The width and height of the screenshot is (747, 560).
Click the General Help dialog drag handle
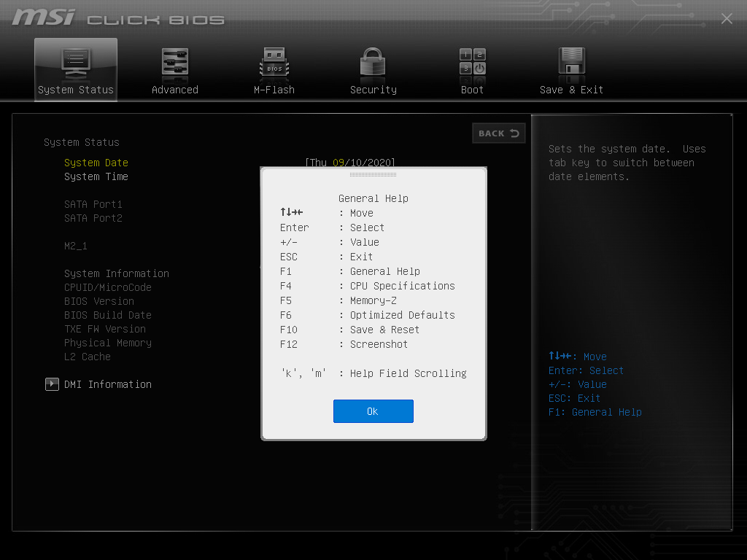click(373, 175)
